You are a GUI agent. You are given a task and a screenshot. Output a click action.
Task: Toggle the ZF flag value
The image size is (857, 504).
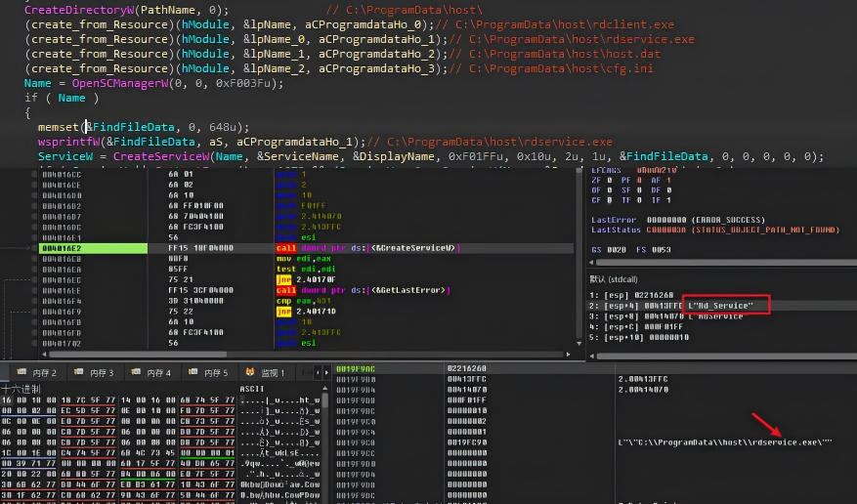610,180
